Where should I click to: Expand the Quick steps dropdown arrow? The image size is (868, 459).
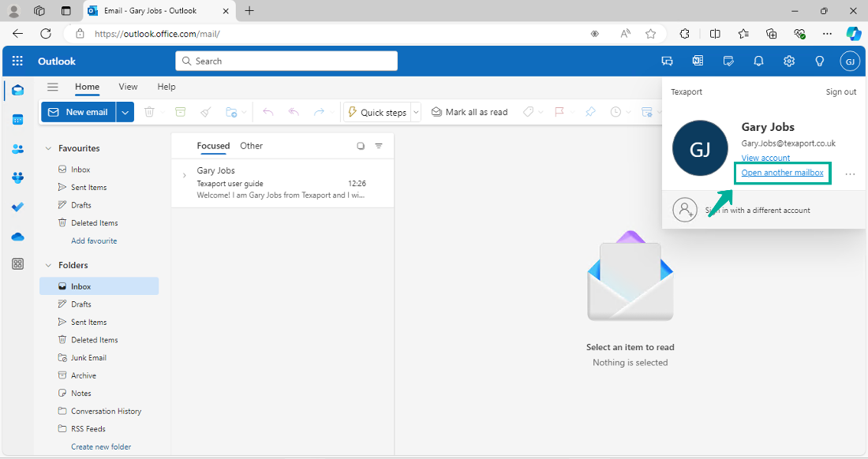pos(416,111)
